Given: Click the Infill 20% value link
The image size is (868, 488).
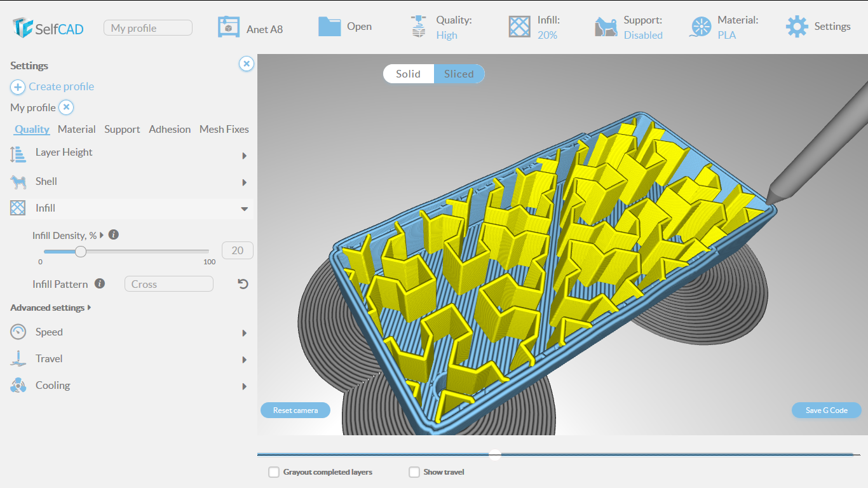Looking at the screenshot, I should 547,35.
